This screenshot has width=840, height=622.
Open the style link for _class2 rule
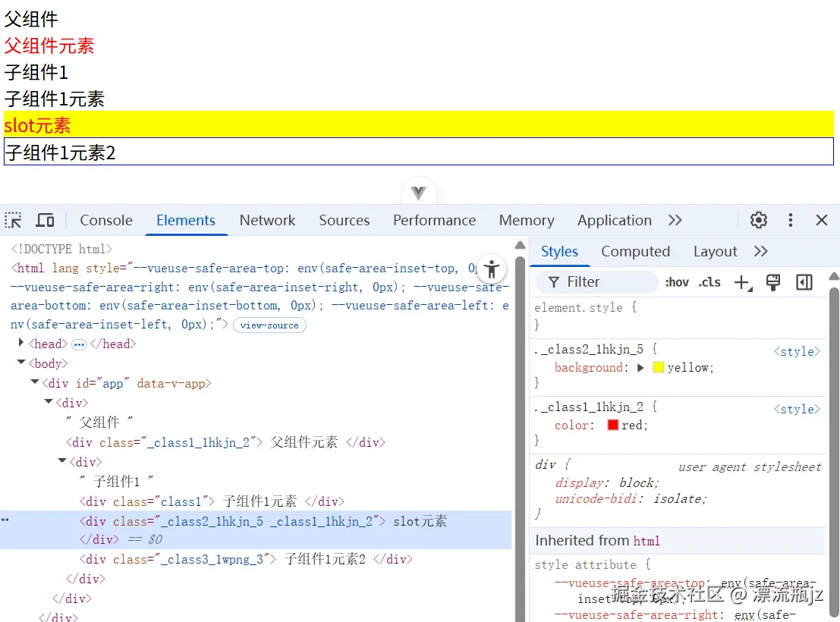pos(796,351)
